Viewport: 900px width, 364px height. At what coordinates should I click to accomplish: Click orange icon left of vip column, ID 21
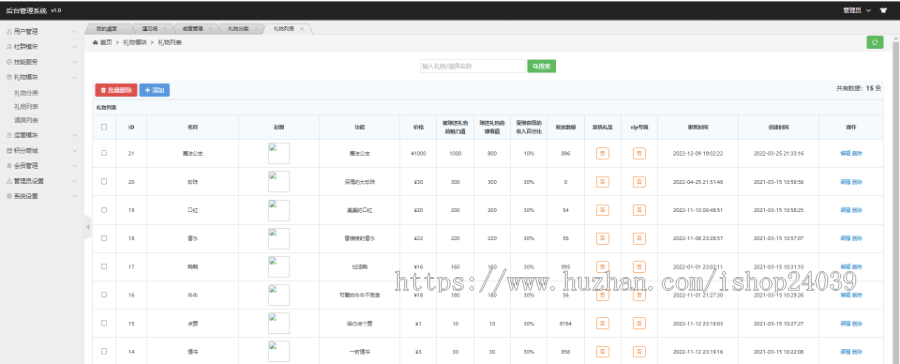[602, 153]
